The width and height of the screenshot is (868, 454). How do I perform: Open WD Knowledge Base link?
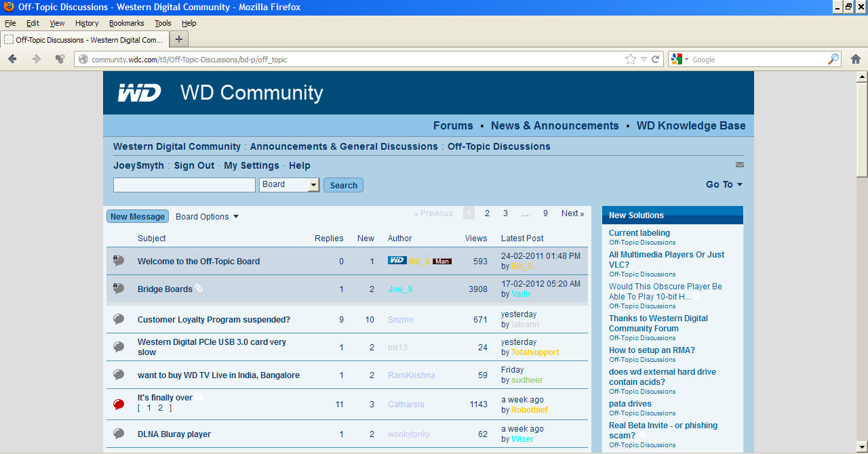tap(691, 125)
